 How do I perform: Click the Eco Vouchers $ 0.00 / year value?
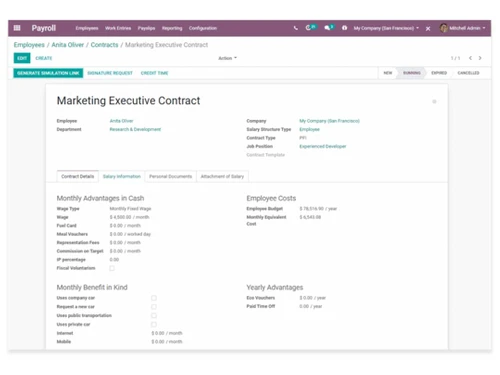pyautogui.click(x=312, y=298)
